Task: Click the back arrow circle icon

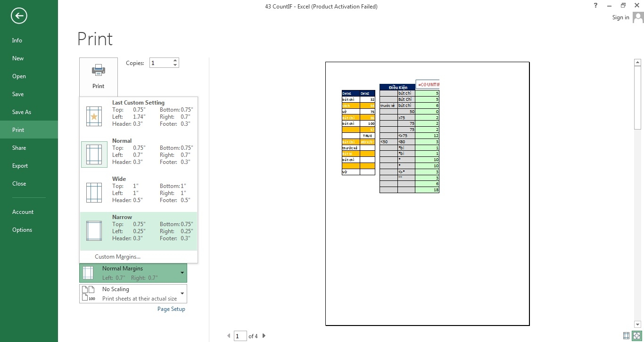Action: (x=19, y=16)
